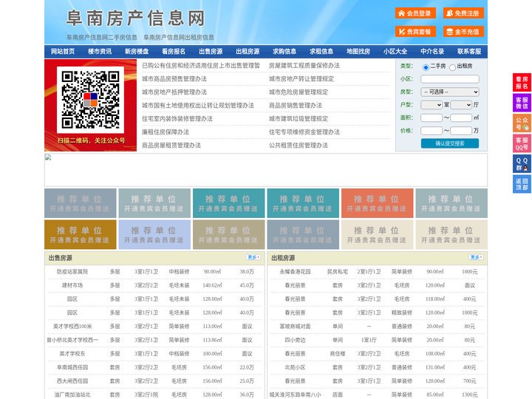This screenshot has height=399, width=532.
Task: Open 地图找房 navigation item
Action: 358,52
